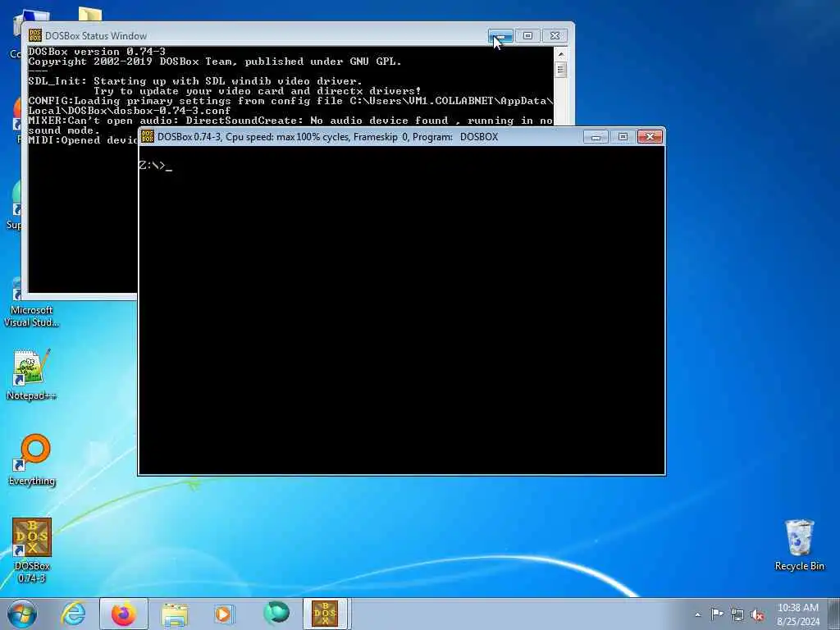Viewport: 840px width, 630px height.
Task: Close the DOSBox 0.74-3 main window
Action: [x=650, y=137]
